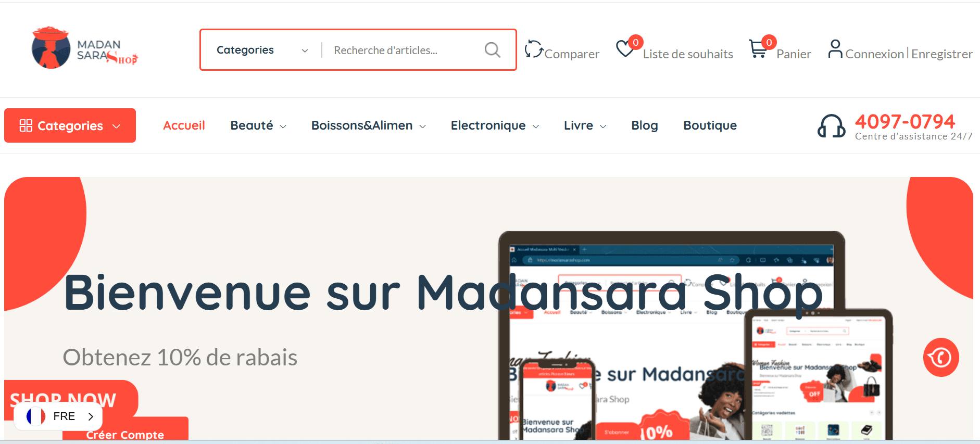
Task: Go to the Accueil menu item
Action: tap(184, 125)
